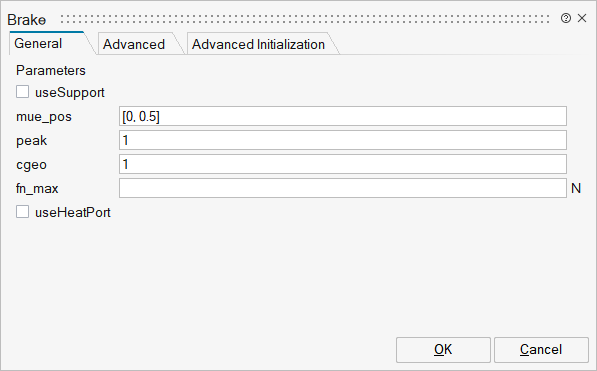Viewport: 597px width, 371px height.
Task: Enable the useSupport checkbox
Action: click(22, 92)
